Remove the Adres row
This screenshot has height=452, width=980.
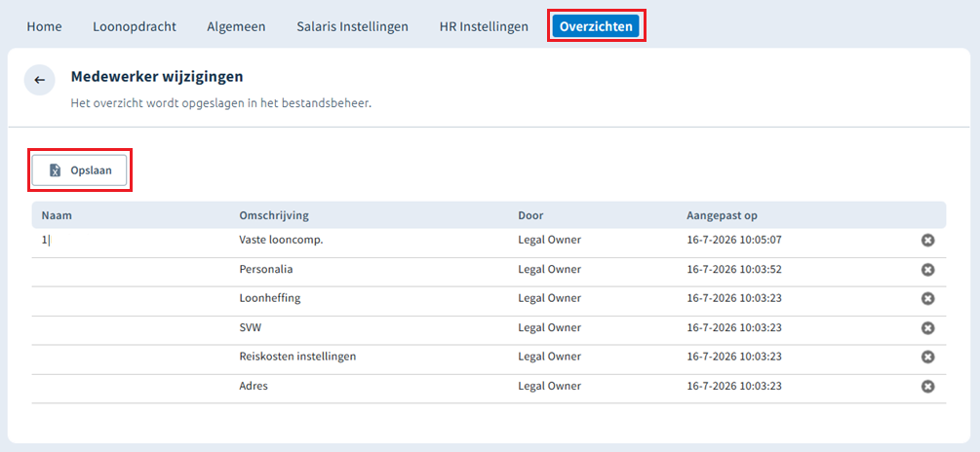point(928,387)
